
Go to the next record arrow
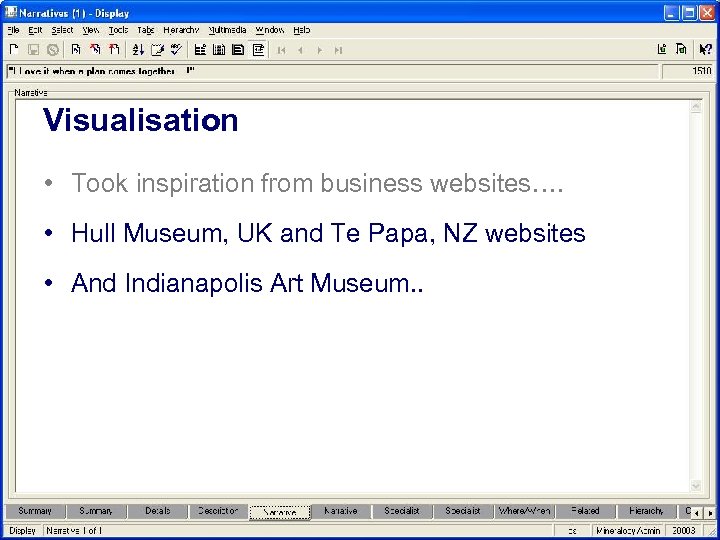pyautogui.click(x=320, y=50)
